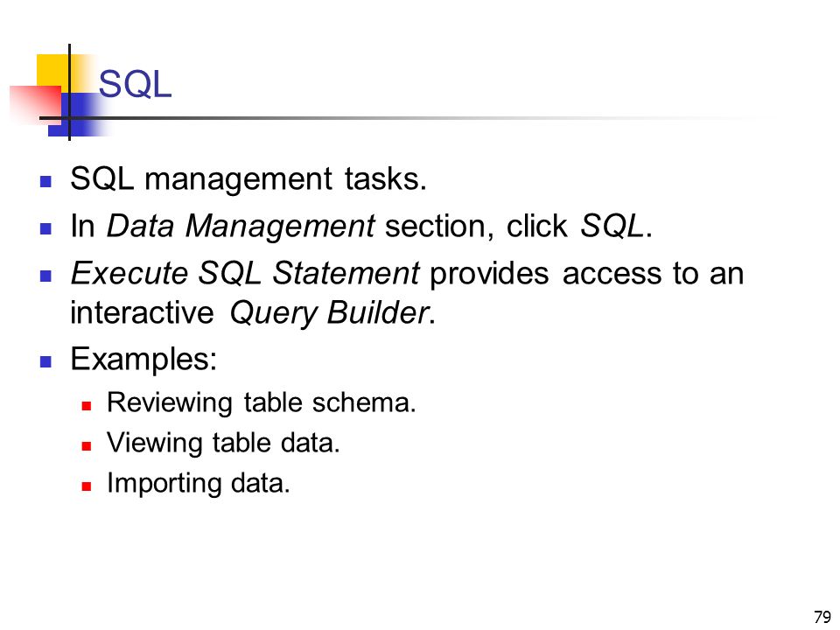Click the blue bullet beside 'In Data Management'

coord(46,229)
